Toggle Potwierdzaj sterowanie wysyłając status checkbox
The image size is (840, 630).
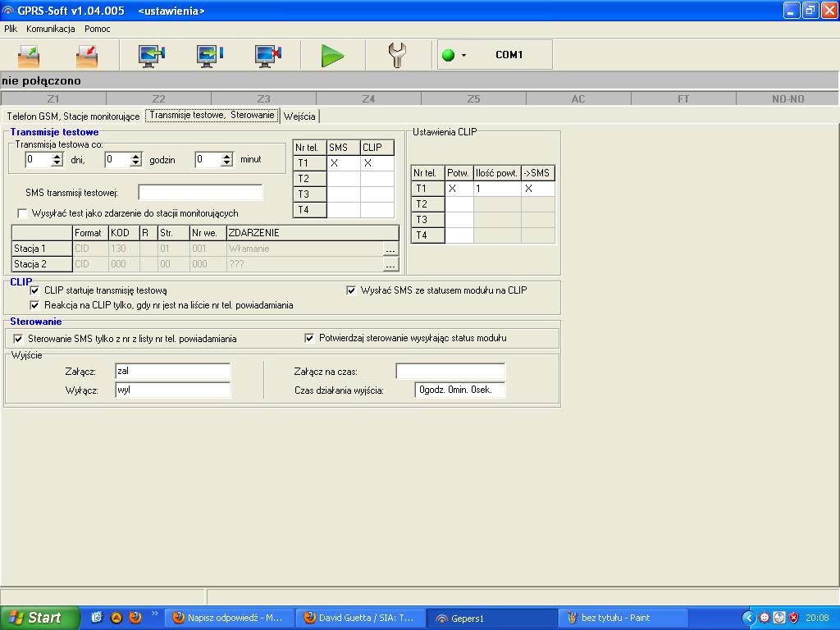tap(309, 338)
